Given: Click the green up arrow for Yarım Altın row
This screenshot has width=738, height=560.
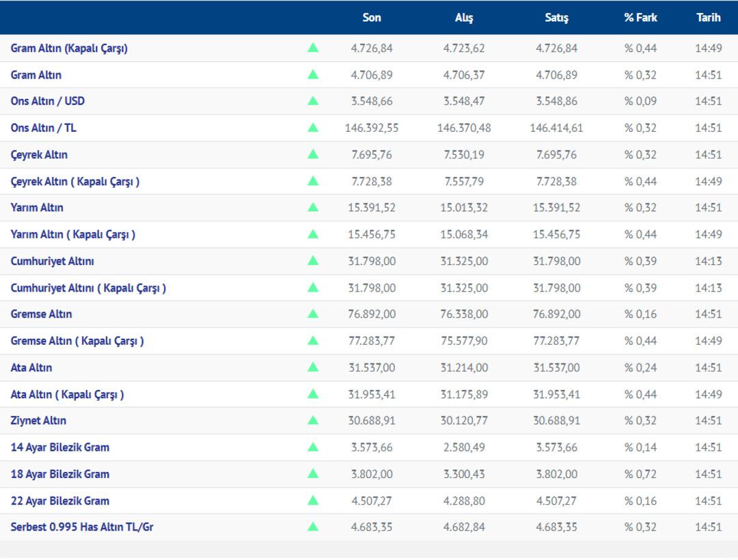Looking at the screenshot, I should click(313, 208).
